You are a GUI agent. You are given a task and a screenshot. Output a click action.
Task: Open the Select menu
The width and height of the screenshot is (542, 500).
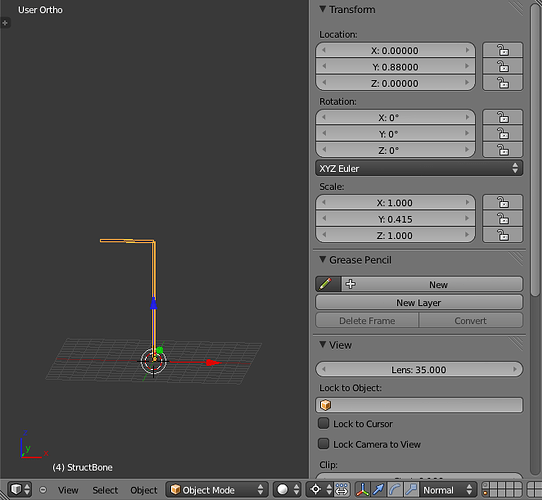tap(105, 490)
